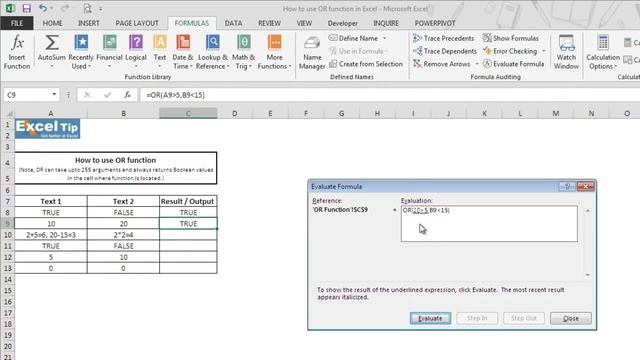The image size is (640, 360).
Task: Click Create from Selection
Action: (366, 64)
